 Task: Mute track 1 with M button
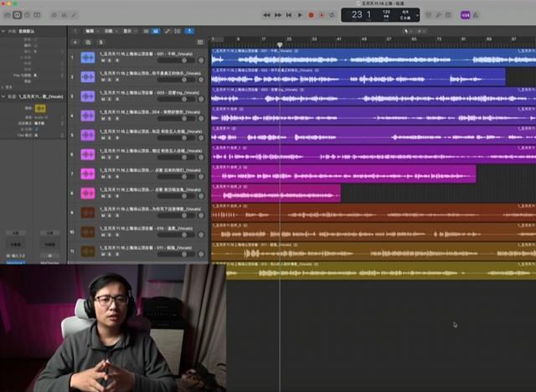tap(103, 60)
